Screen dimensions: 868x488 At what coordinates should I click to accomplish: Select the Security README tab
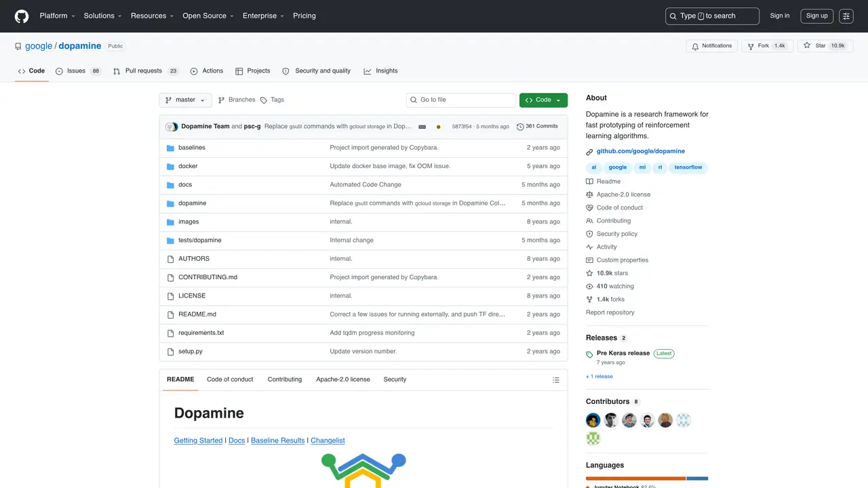395,380
